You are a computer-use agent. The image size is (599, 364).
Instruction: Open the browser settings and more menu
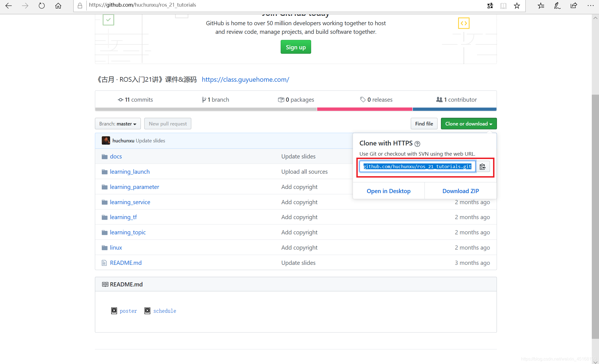590,6
